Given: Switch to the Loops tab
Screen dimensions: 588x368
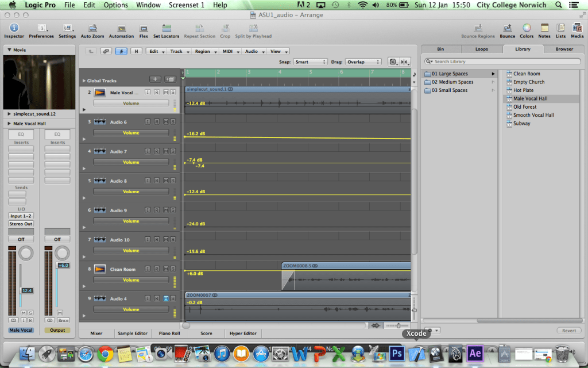Looking at the screenshot, I should [x=482, y=49].
